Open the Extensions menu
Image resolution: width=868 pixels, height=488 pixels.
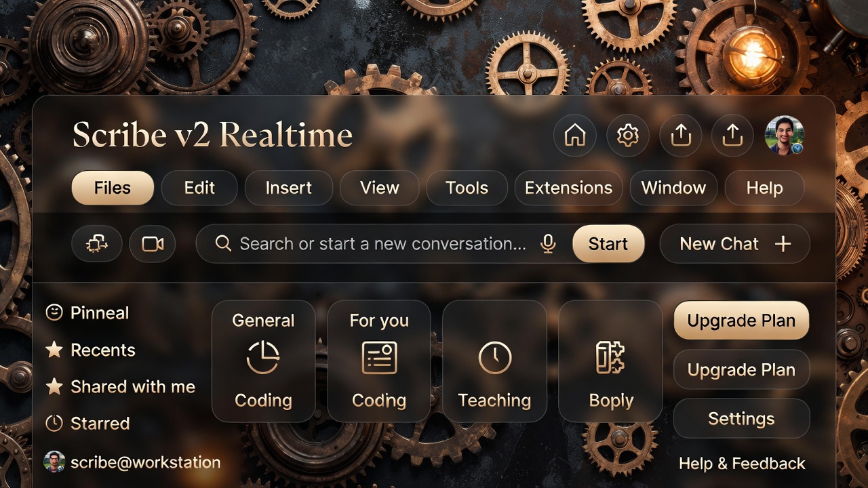tap(568, 188)
